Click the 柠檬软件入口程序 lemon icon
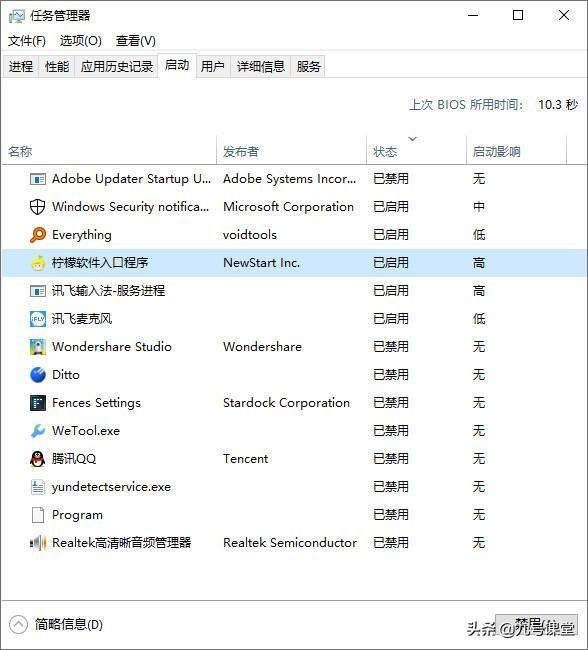 coord(38,263)
